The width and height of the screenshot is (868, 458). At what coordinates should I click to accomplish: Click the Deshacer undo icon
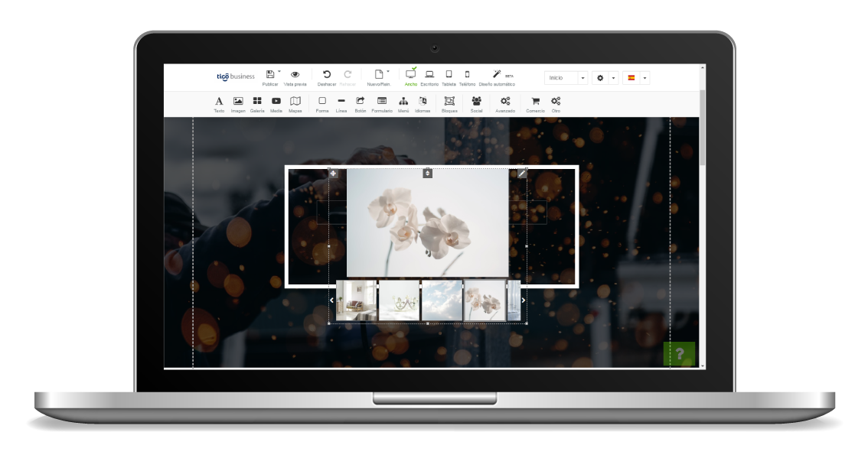point(327,75)
